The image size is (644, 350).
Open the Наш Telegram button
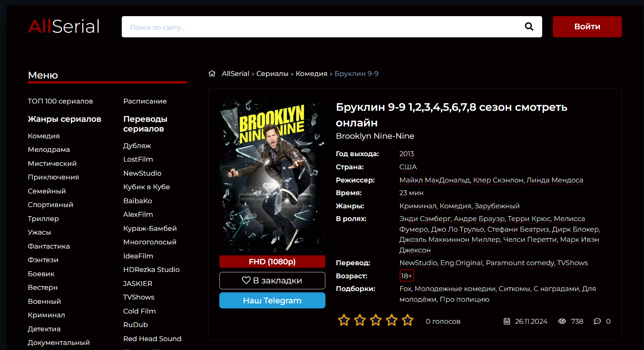[x=272, y=300]
